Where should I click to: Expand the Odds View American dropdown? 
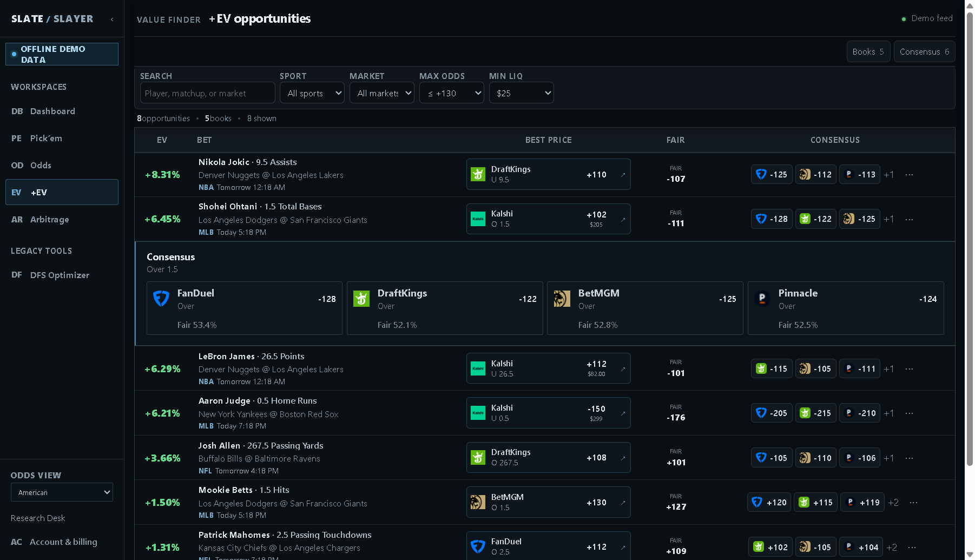click(62, 492)
